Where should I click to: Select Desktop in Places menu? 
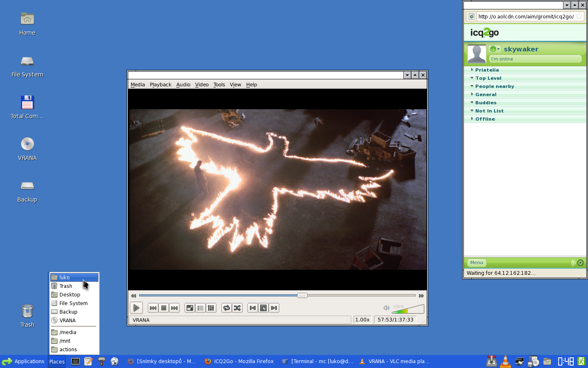(74, 295)
